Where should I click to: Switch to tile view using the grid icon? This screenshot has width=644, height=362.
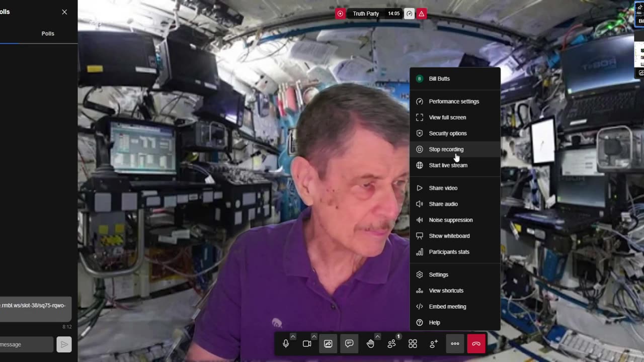tap(413, 344)
